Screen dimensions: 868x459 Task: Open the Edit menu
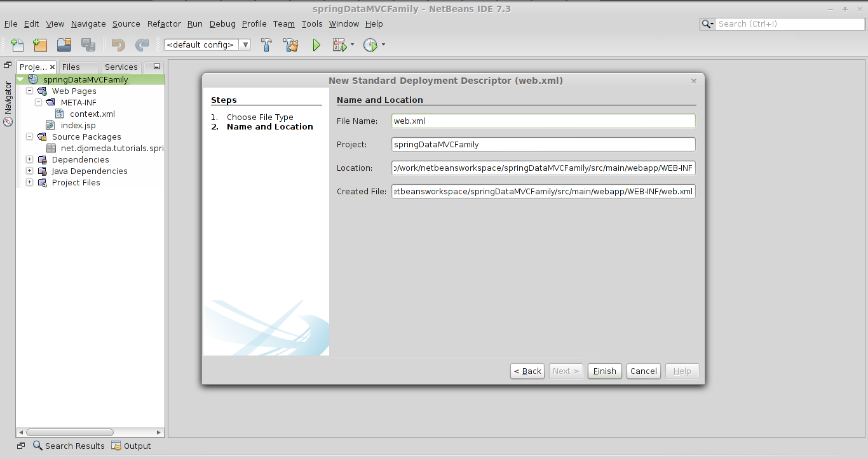(x=32, y=23)
